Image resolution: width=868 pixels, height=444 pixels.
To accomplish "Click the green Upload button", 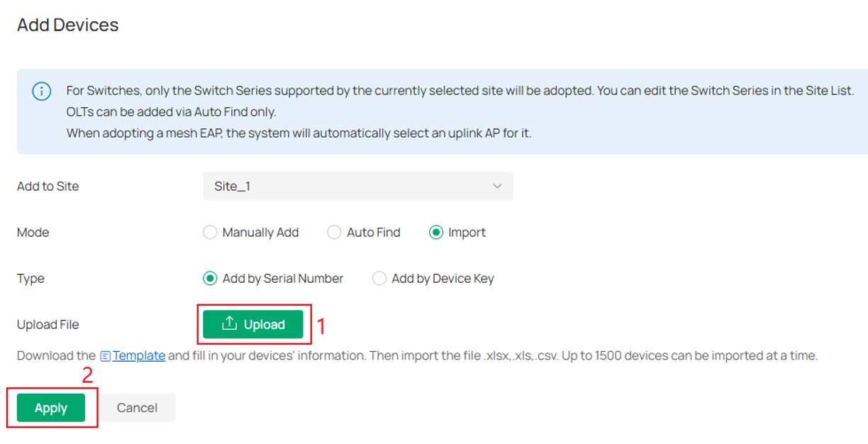I will pos(253,324).
